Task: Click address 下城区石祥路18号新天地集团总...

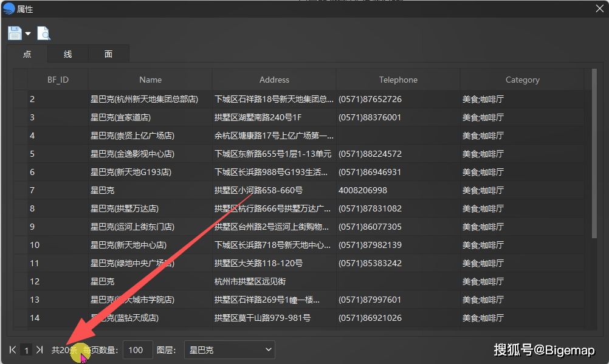Action: (274, 99)
